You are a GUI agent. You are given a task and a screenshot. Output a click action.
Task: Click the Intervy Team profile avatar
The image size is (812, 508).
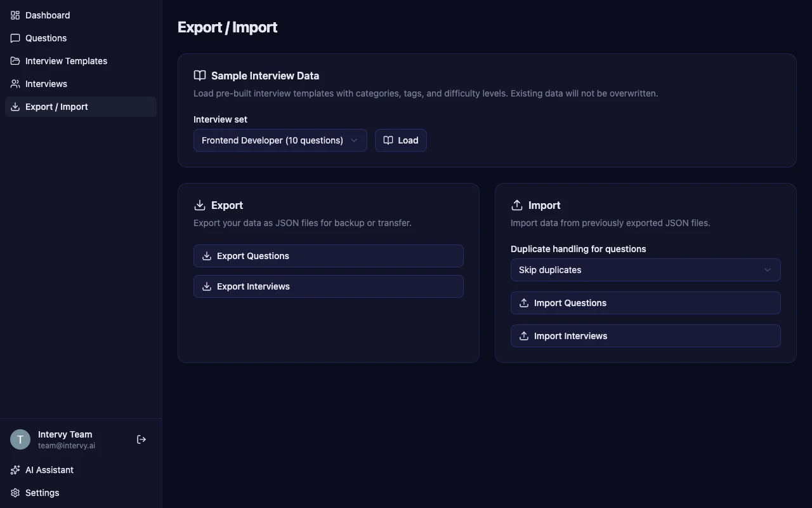coord(20,439)
